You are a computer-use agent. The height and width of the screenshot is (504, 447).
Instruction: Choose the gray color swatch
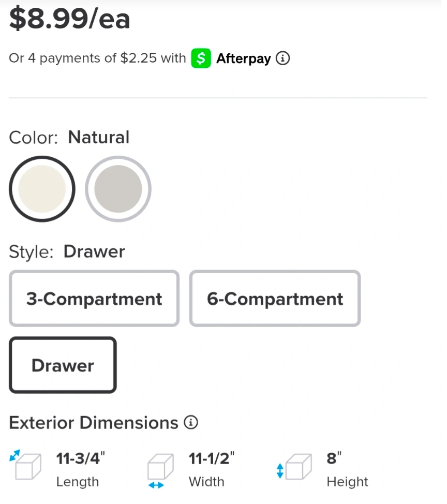coord(118,189)
